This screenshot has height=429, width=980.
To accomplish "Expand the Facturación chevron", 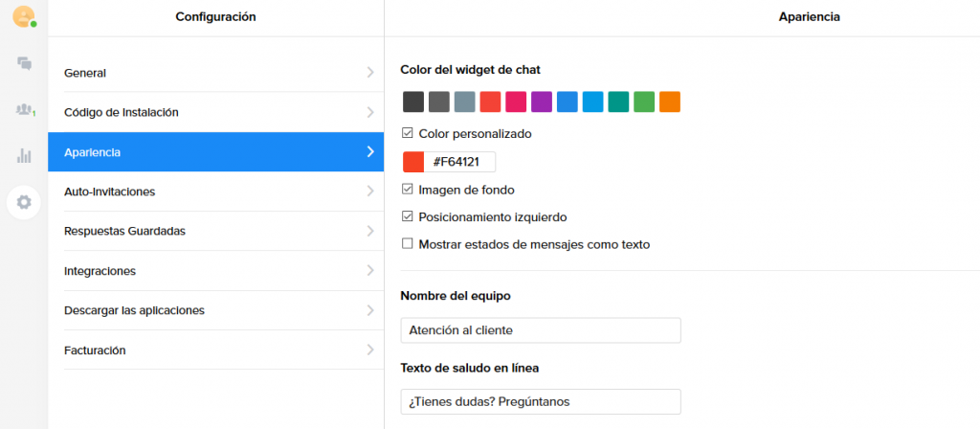I will click(x=370, y=350).
